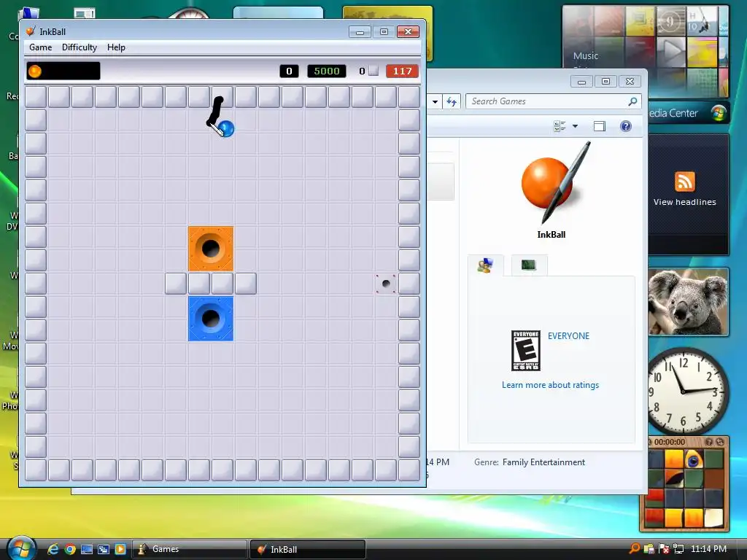Screen dimensions: 747x560
Task: Click the ESRB Everyone rating logo
Action: click(x=525, y=351)
